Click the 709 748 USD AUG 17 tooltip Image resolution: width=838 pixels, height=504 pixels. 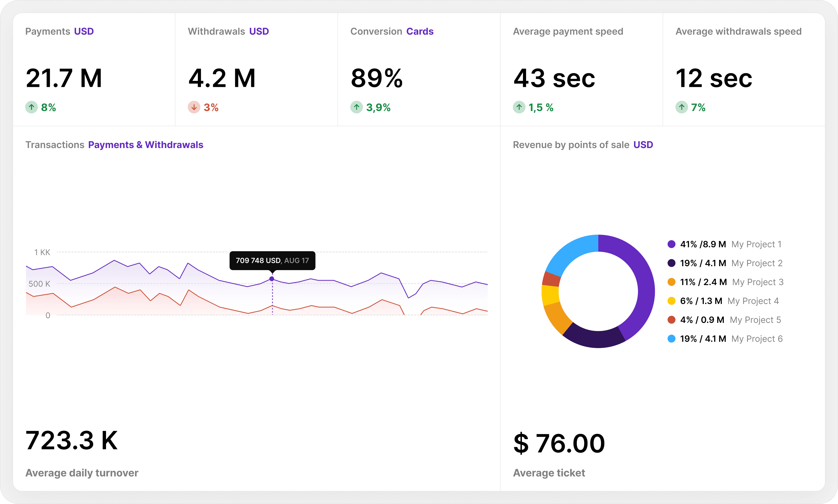click(272, 260)
